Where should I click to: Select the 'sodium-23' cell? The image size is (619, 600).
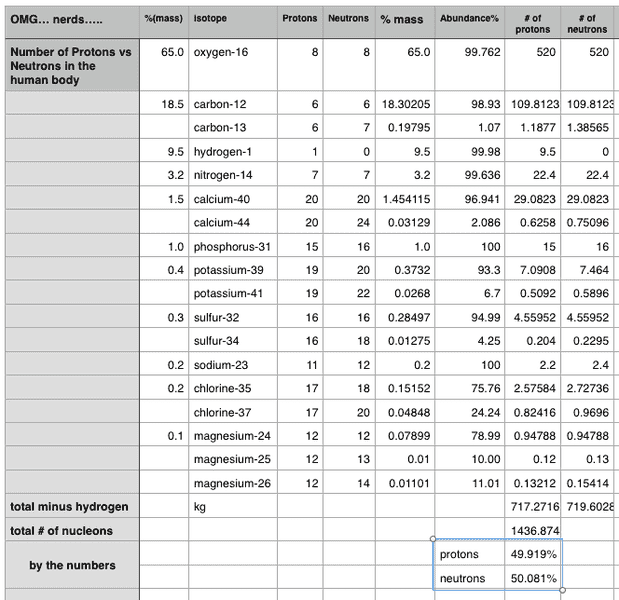(233, 364)
